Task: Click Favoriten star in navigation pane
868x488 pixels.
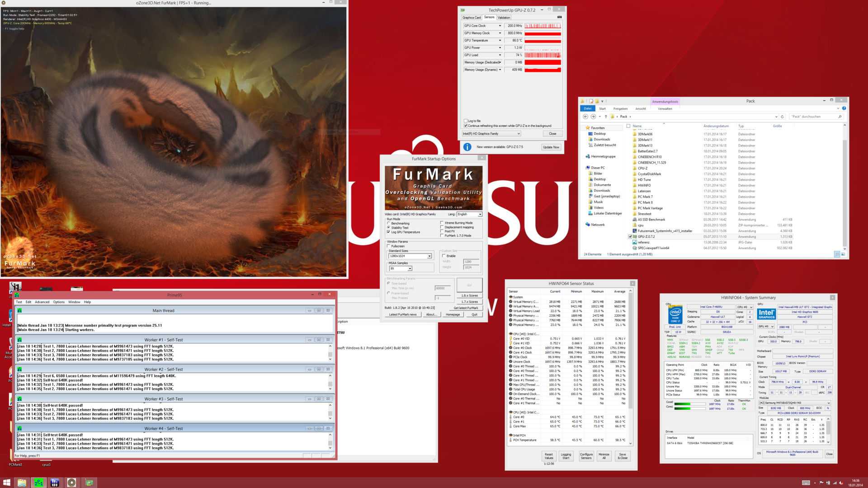Action: pyautogui.click(x=588, y=128)
